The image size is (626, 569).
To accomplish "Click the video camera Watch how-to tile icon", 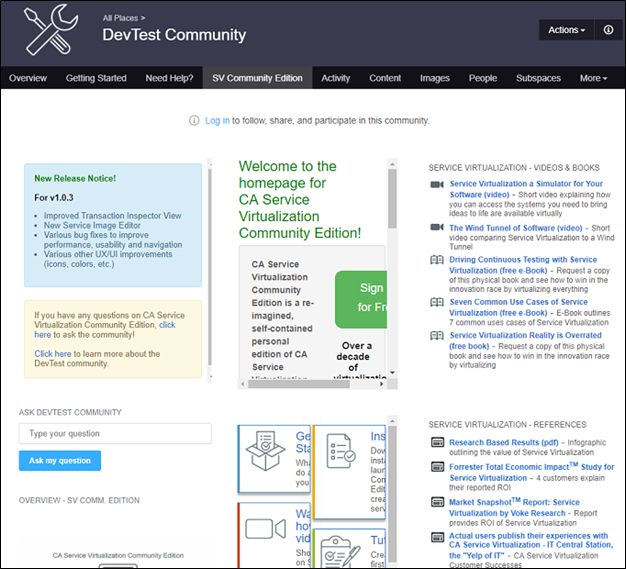I will click(x=265, y=529).
